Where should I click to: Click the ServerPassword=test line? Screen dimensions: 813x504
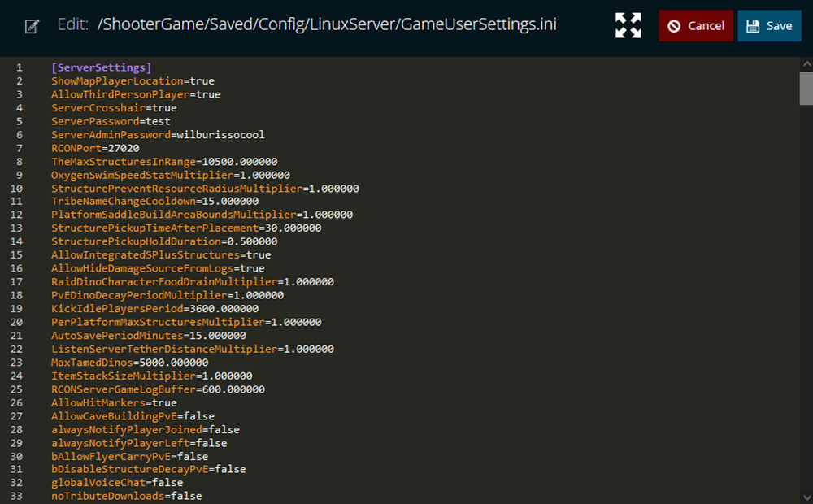(111, 121)
